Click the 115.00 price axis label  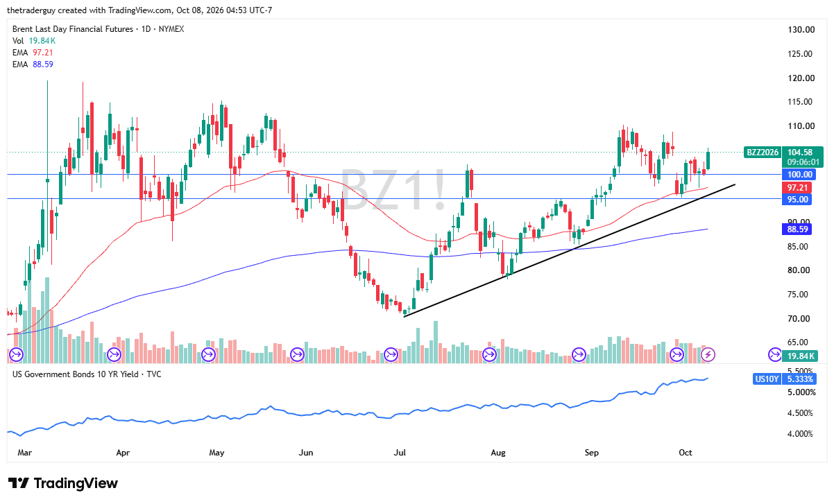point(800,102)
